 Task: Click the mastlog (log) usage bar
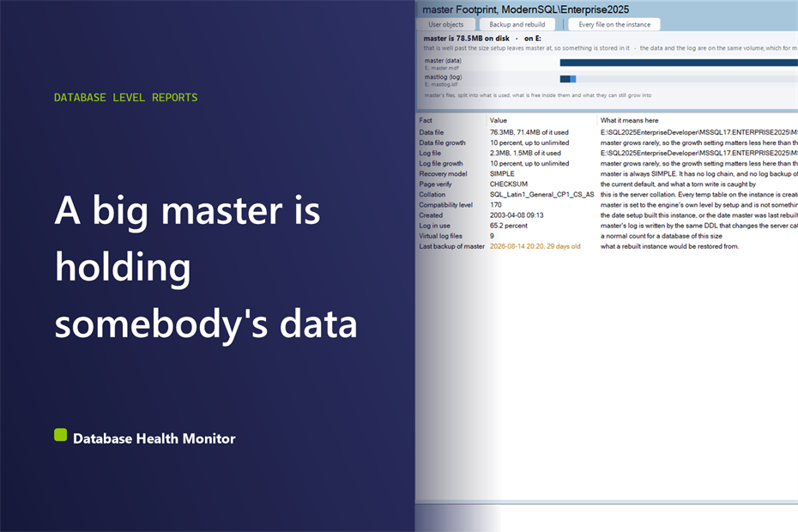679,79
